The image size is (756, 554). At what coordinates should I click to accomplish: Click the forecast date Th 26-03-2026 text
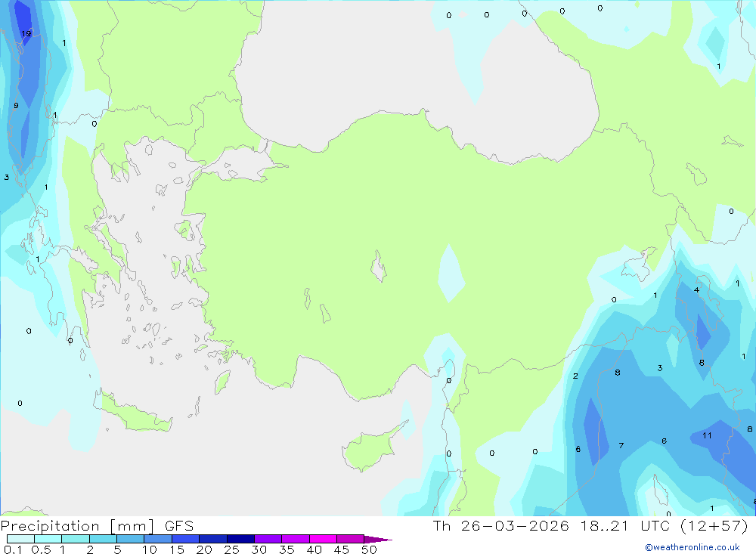pos(500,525)
